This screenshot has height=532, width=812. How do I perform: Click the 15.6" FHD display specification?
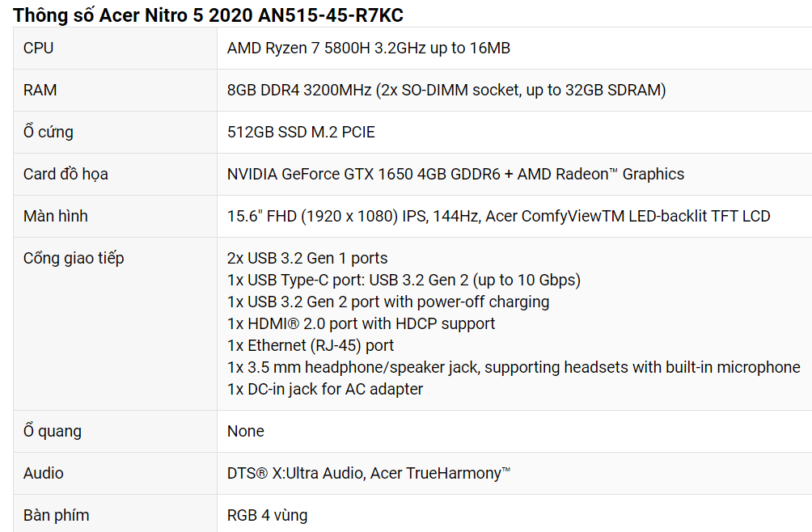[x=499, y=216]
